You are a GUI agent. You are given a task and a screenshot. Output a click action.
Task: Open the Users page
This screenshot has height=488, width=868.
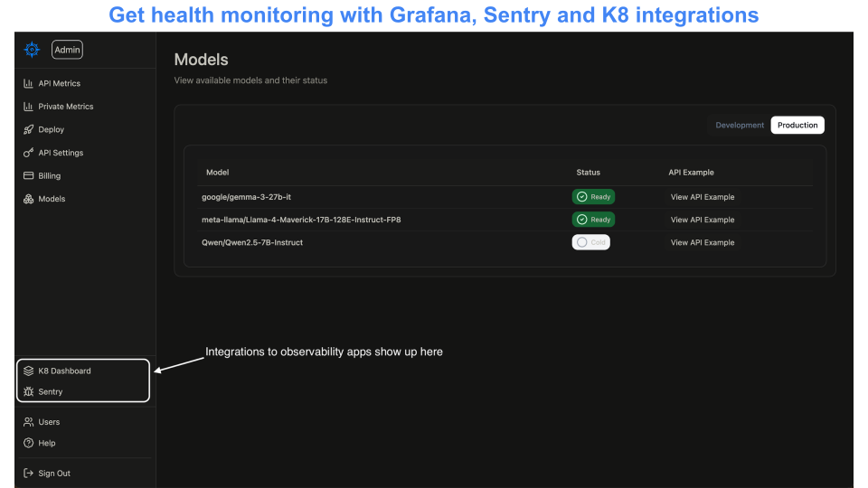[49, 422]
